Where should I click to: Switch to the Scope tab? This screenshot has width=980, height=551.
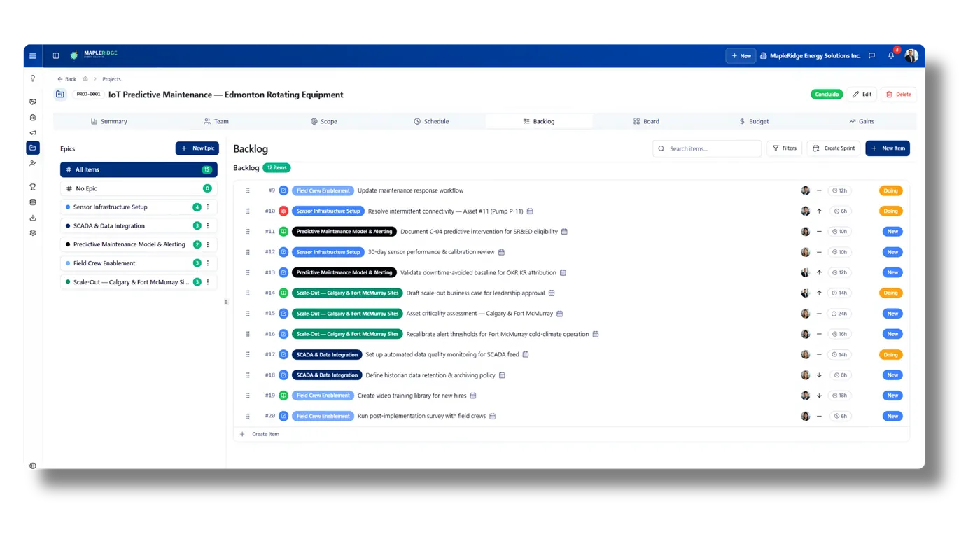(324, 121)
